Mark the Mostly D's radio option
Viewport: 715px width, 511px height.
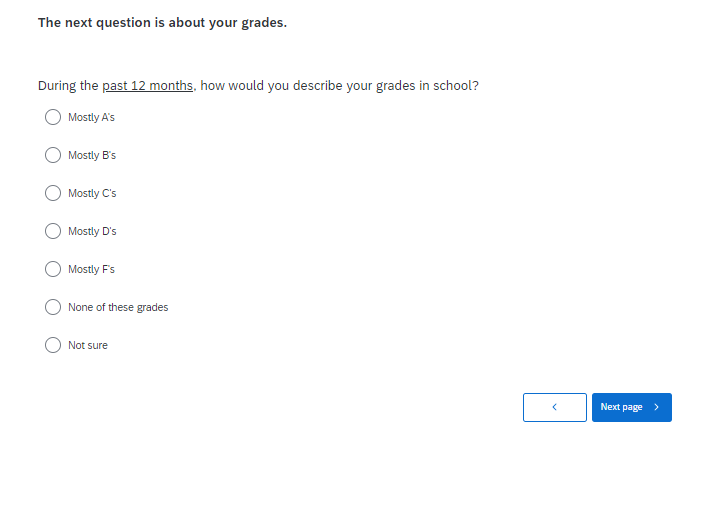[x=53, y=231]
